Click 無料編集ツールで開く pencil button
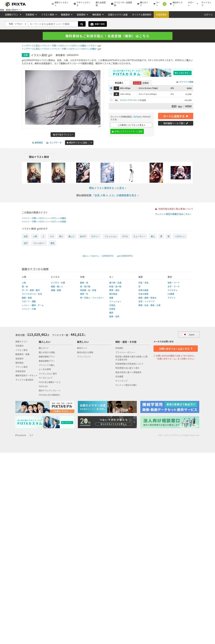 (x=175, y=123)
